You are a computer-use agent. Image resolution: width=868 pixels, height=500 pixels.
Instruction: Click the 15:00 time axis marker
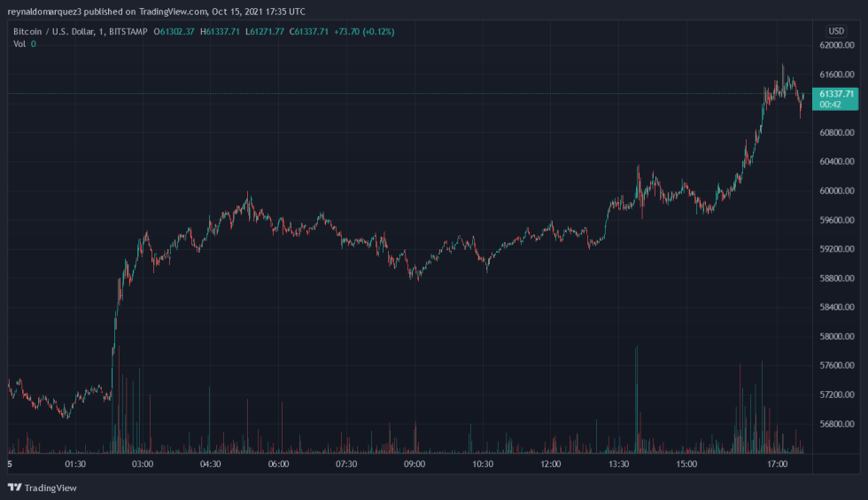686,464
